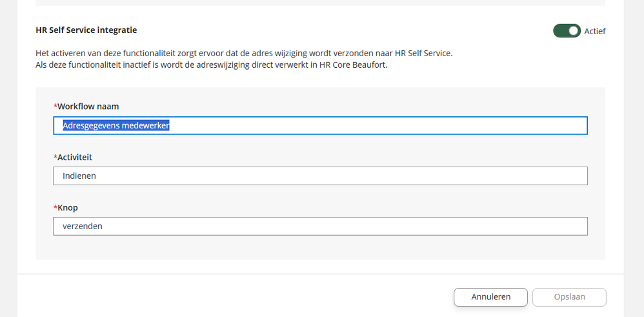Viewport: 644px width, 317px height.
Task: Click the red asterisk before Activiteit
Action: (55, 156)
